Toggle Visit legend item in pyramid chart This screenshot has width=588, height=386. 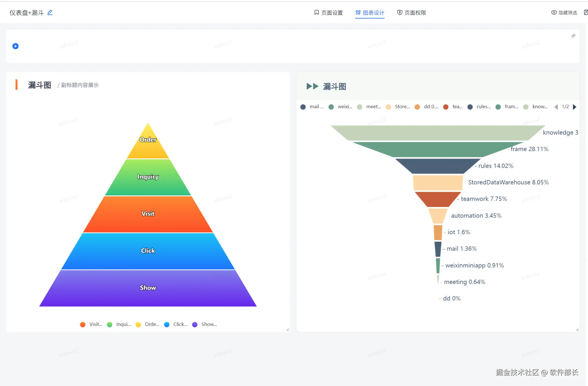pyautogui.click(x=91, y=324)
